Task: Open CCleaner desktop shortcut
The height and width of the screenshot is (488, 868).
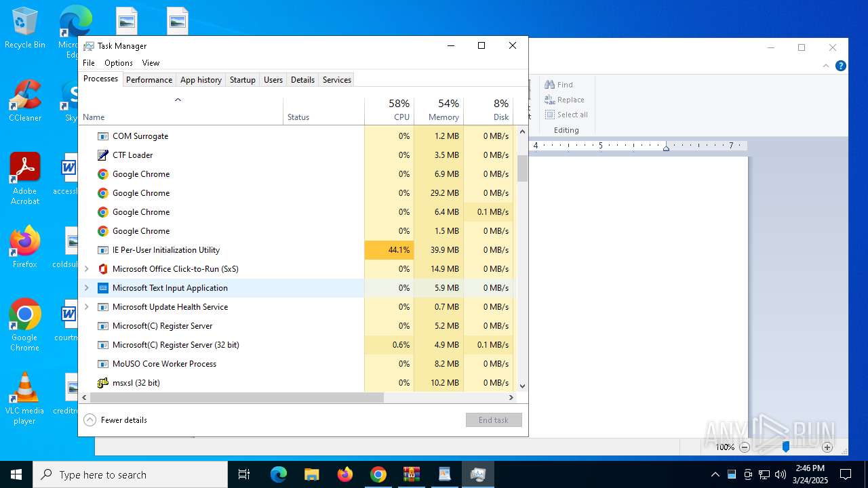Action: pyautogui.click(x=25, y=102)
